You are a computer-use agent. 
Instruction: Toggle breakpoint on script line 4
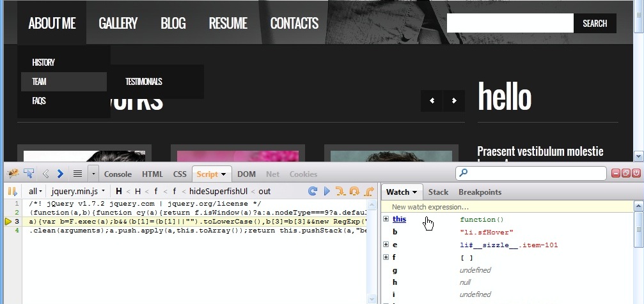click(x=8, y=230)
